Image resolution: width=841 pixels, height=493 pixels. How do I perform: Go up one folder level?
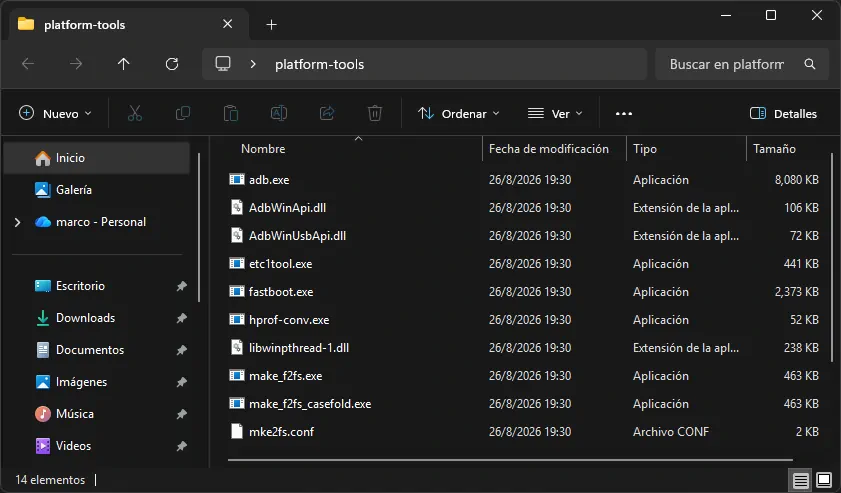point(124,64)
